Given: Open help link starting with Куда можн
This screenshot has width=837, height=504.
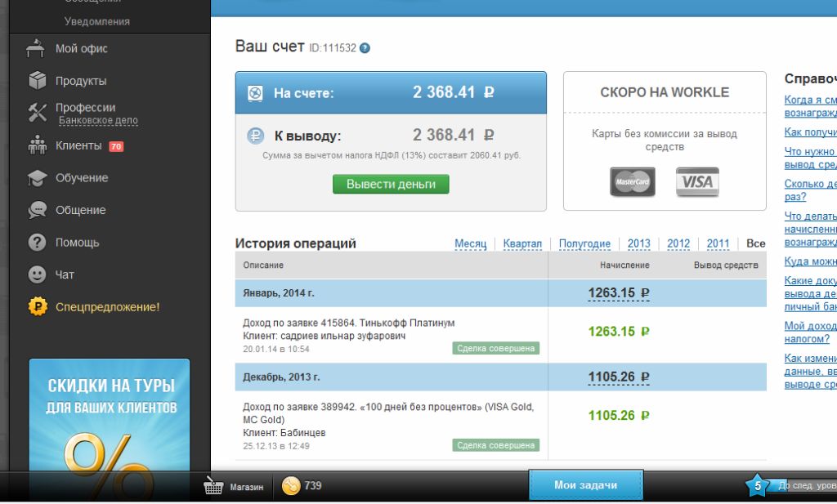Looking at the screenshot, I should 810,261.
